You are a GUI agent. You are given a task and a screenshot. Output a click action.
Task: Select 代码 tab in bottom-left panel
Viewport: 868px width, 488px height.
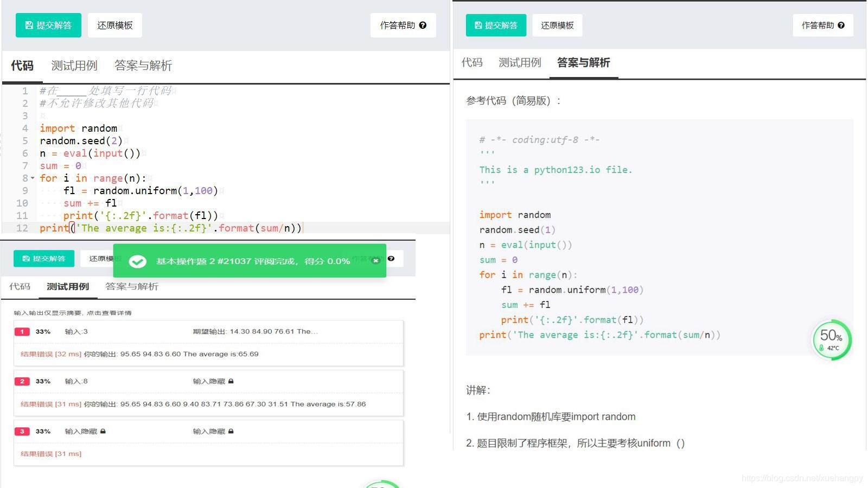[20, 286]
